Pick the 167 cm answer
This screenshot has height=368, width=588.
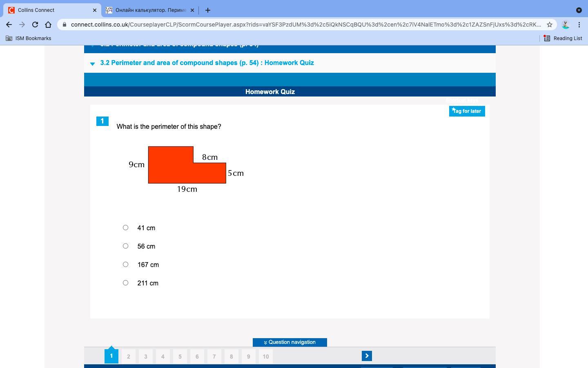pyautogui.click(x=126, y=265)
